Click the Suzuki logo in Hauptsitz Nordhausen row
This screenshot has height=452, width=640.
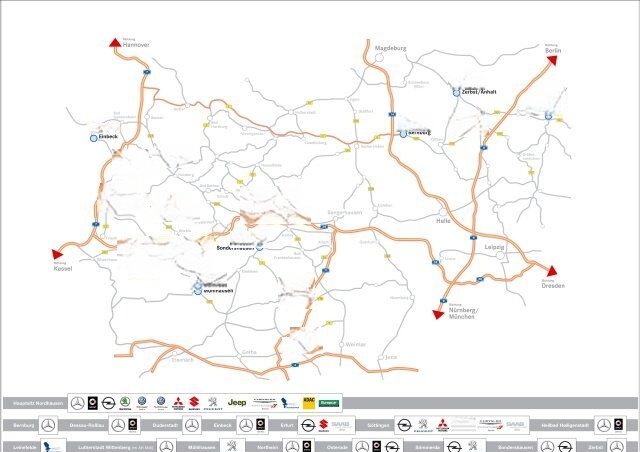tap(194, 403)
